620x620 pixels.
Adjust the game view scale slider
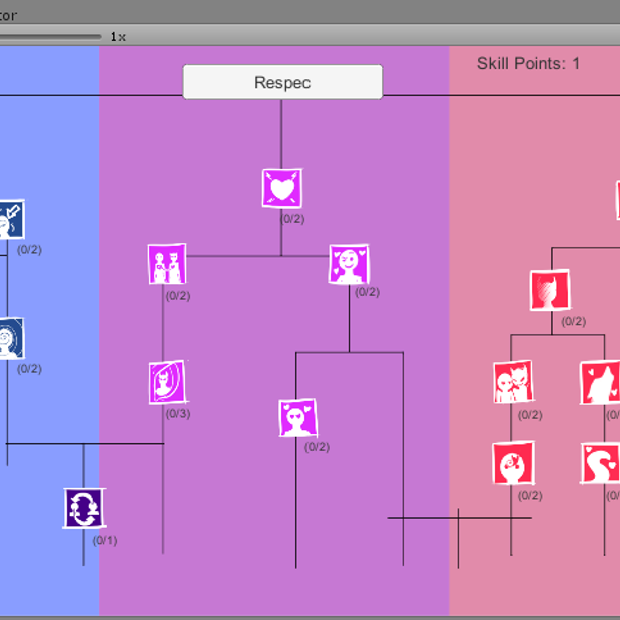51,37
